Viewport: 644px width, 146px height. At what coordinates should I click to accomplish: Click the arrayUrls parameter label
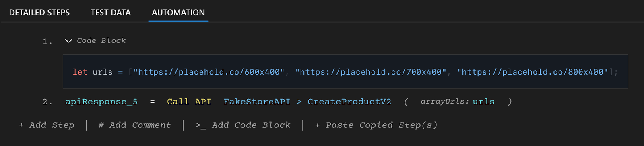[445, 102]
